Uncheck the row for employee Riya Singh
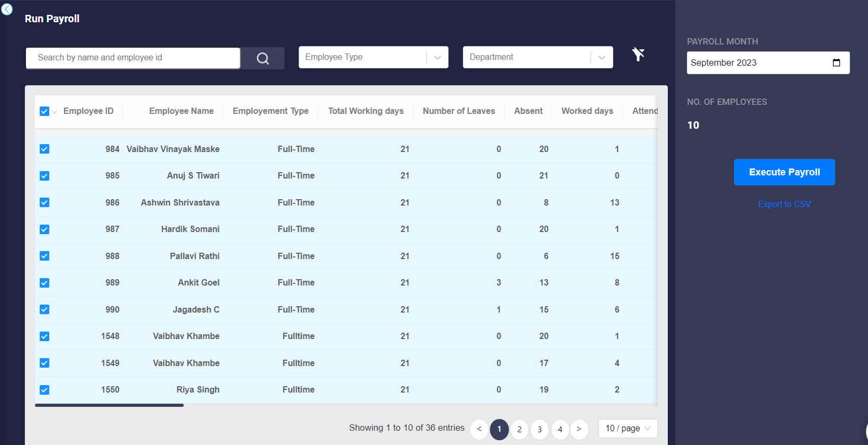868x445 pixels. (44, 390)
